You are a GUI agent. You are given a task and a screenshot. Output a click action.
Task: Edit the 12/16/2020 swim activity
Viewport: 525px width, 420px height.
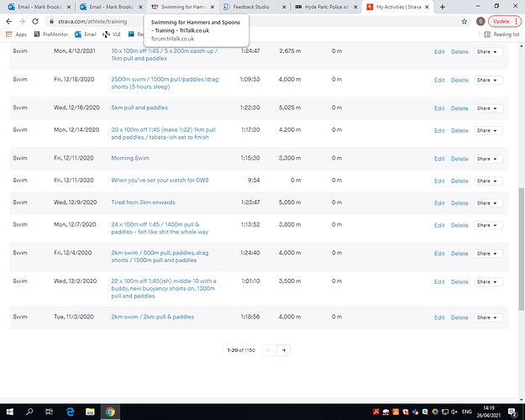pyautogui.click(x=439, y=108)
